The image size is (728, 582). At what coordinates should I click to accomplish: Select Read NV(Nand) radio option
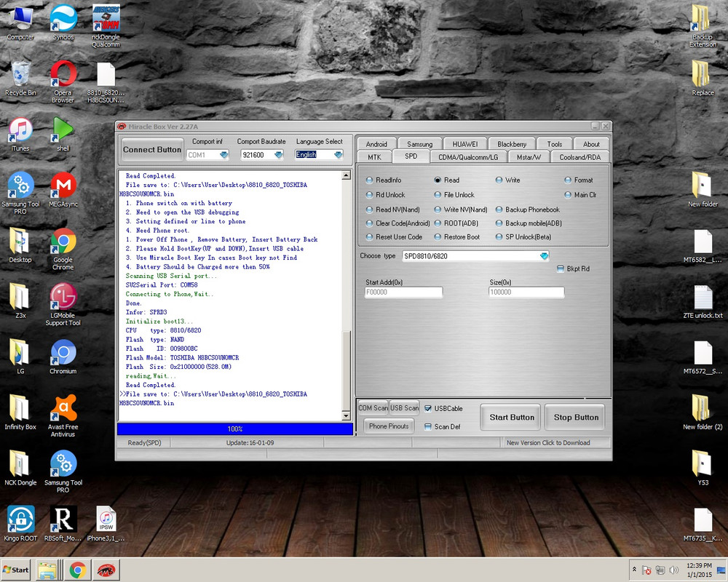point(369,210)
